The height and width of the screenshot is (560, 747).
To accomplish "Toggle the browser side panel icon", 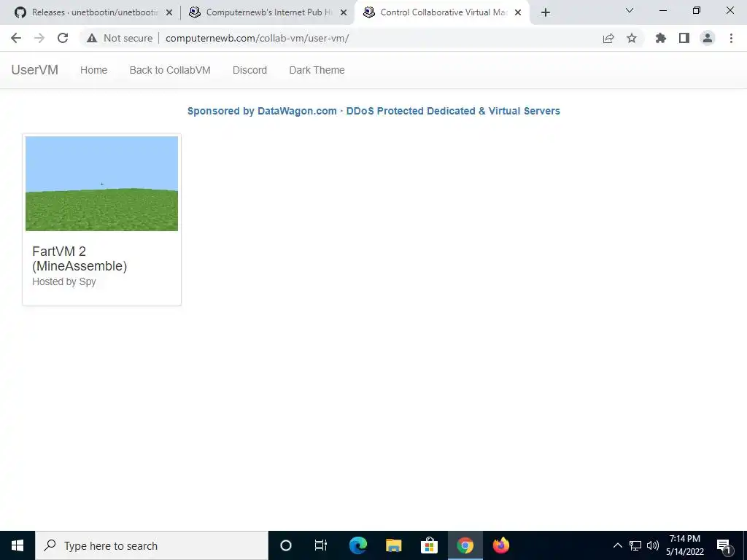I will [x=684, y=38].
